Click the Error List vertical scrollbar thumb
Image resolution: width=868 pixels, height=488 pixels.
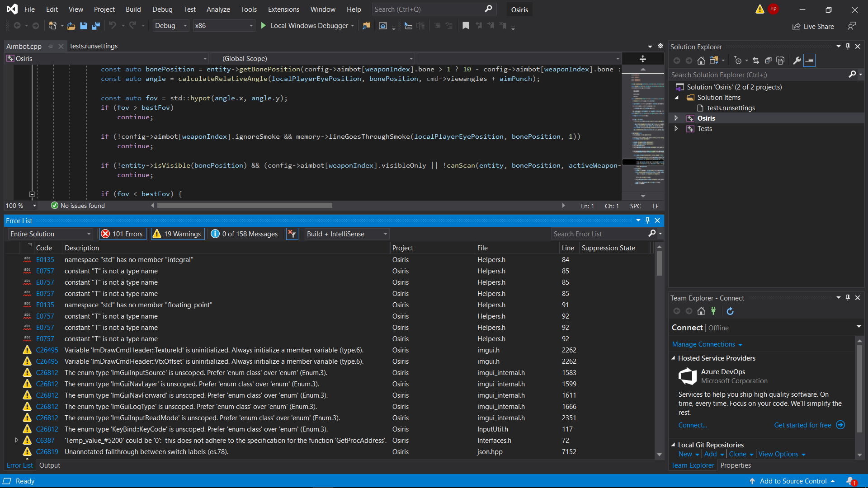pos(659,263)
